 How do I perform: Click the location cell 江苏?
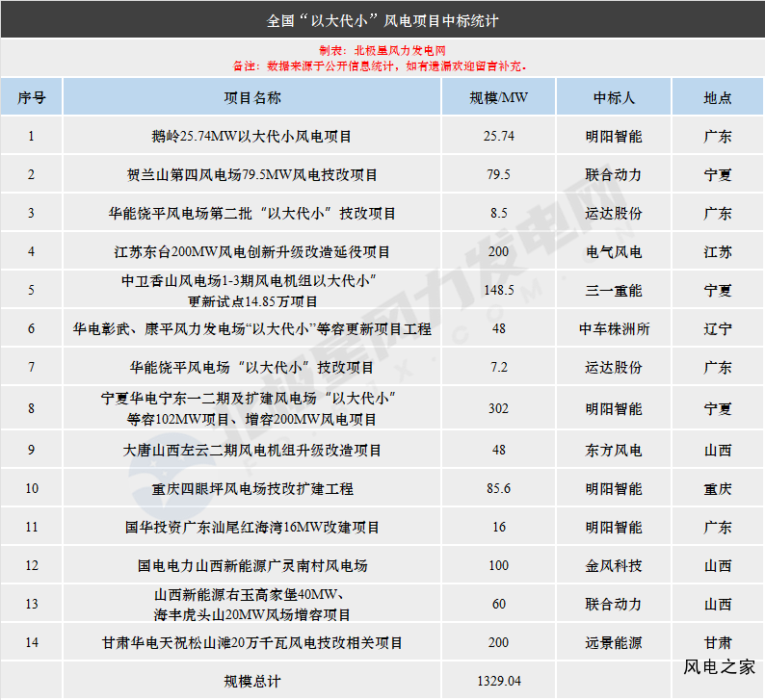click(x=718, y=251)
